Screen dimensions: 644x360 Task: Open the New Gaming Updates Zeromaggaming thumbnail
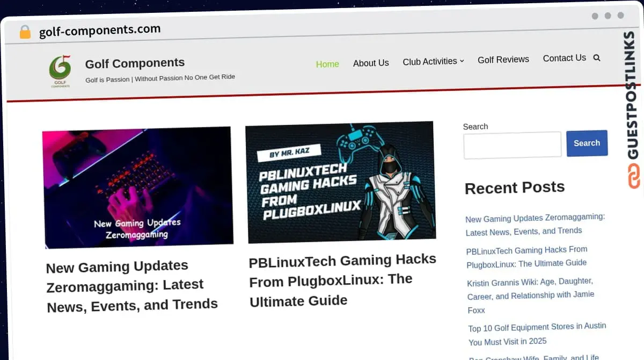(x=138, y=187)
